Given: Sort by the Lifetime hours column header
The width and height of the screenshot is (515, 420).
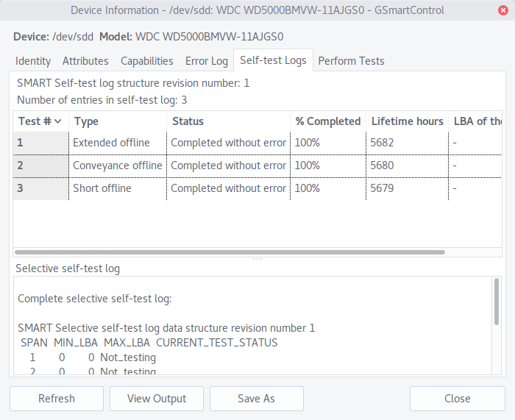Looking at the screenshot, I should [x=407, y=121].
